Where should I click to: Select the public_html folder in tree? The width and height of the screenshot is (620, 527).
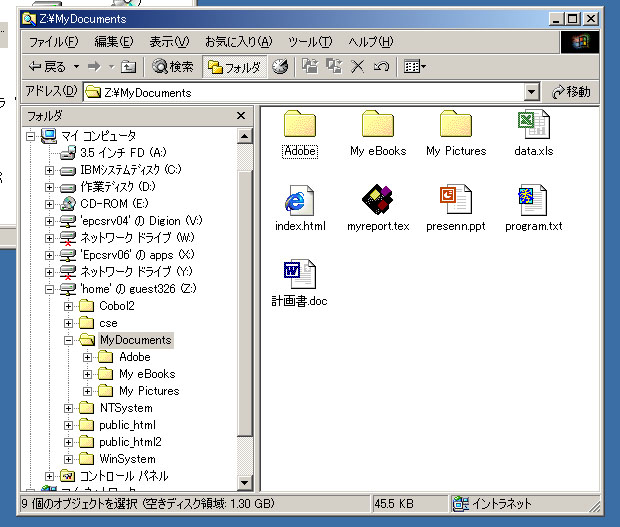pyautogui.click(x=127, y=425)
